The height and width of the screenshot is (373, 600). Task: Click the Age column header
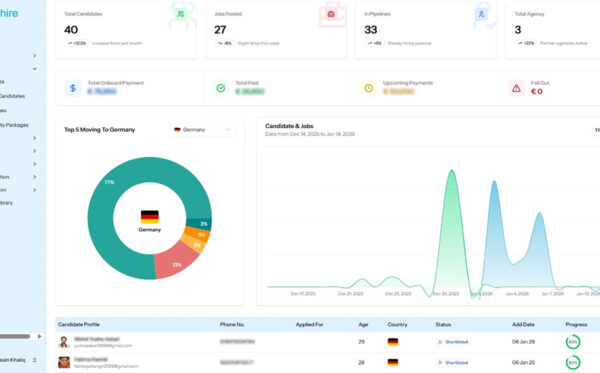point(363,324)
